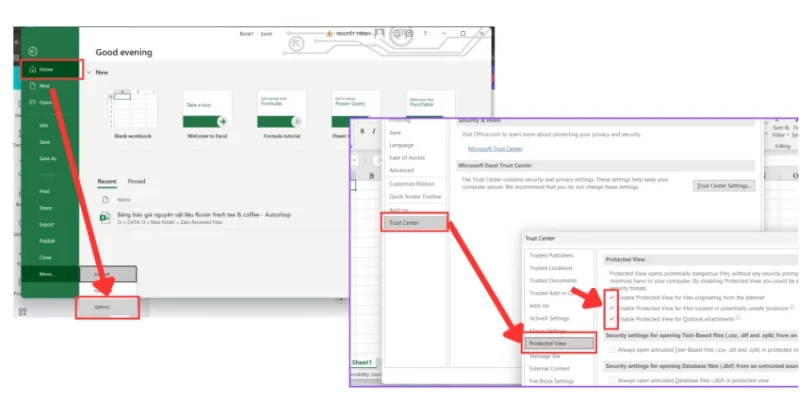Select Trusted Publishers in Trust Center
This screenshot has width=800, height=400.
[x=552, y=256]
